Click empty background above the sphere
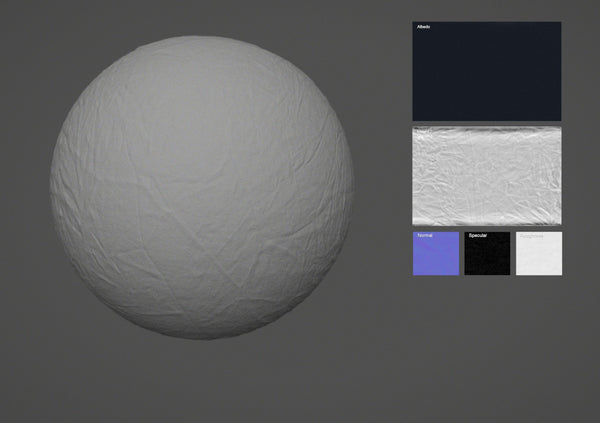Viewport: 600px width, 423px height. pos(201,17)
